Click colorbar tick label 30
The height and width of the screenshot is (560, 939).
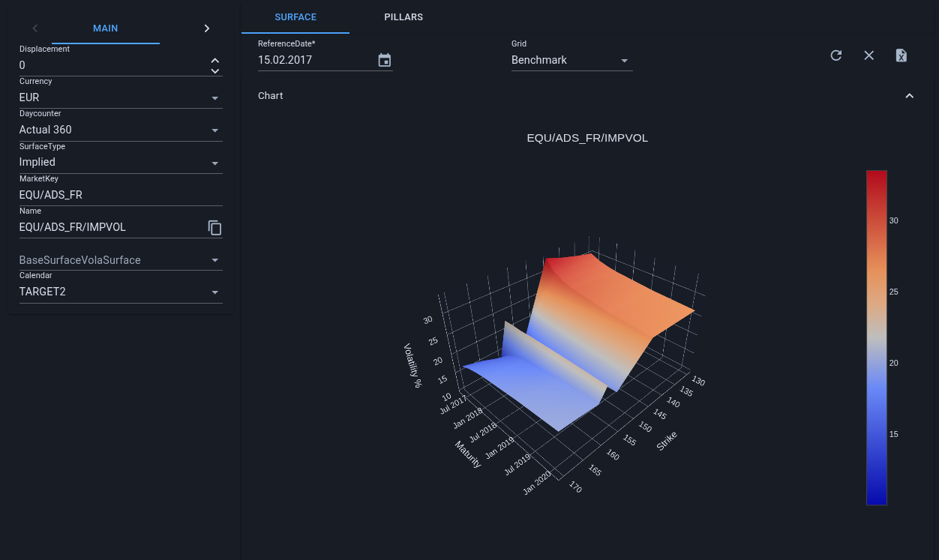pyautogui.click(x=894, y=220)
